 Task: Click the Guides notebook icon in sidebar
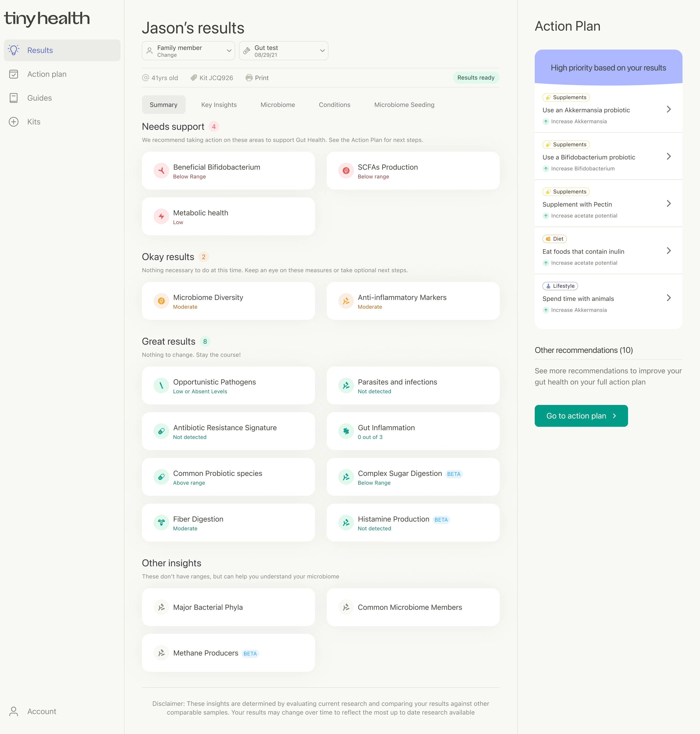point(14,98)
